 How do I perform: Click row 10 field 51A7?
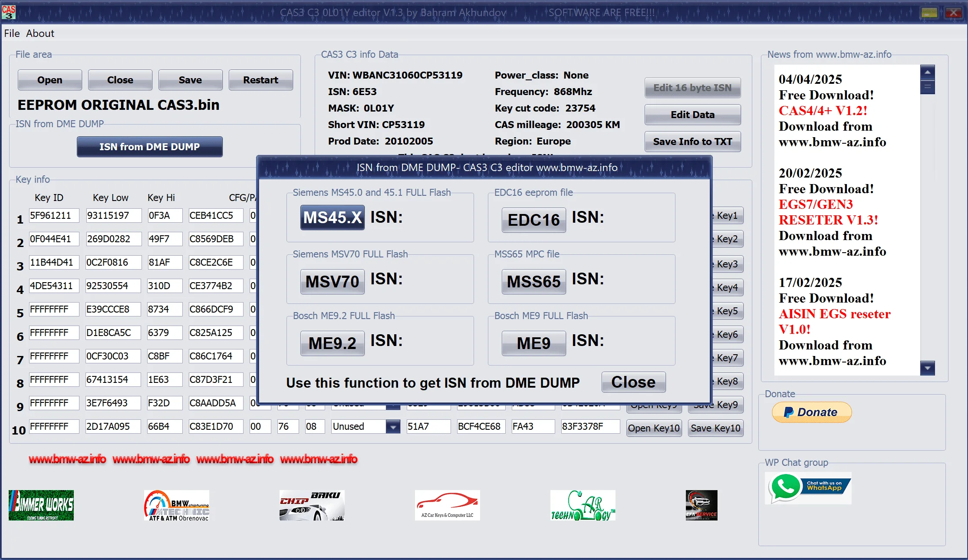pos(428,426)
